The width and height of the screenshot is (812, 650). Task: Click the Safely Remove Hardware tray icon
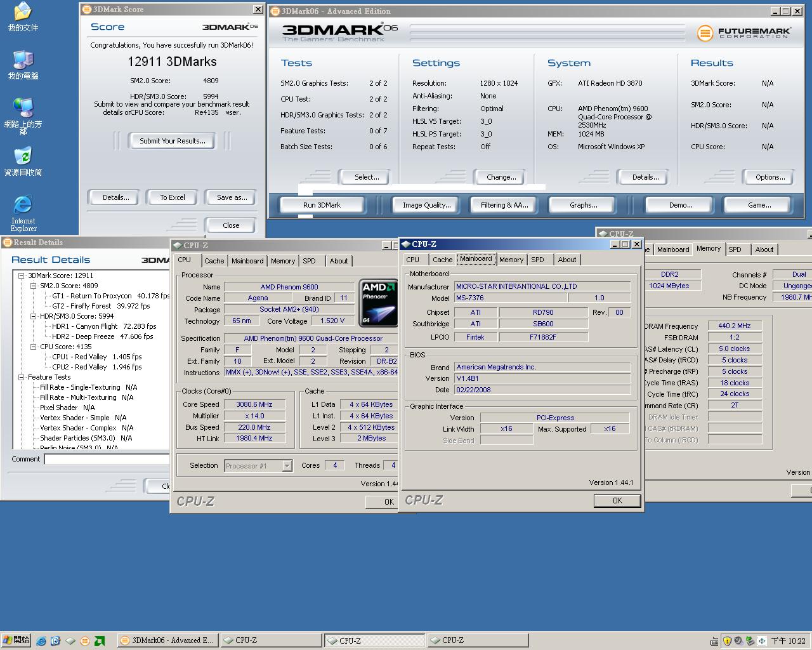pos(750,641)
